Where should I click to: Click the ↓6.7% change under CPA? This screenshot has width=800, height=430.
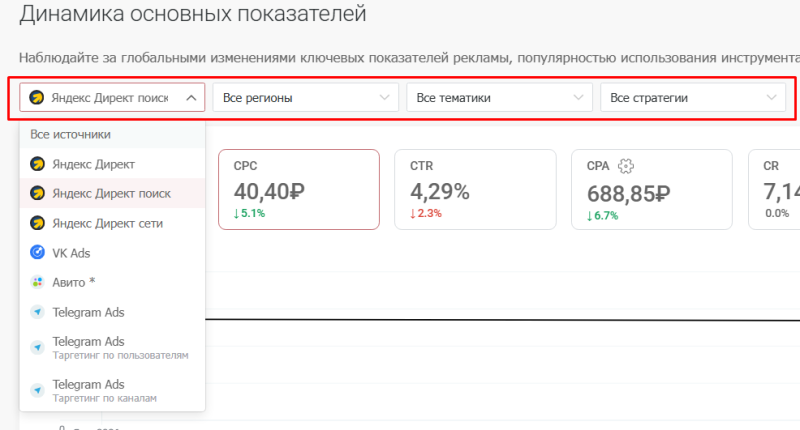602,216
